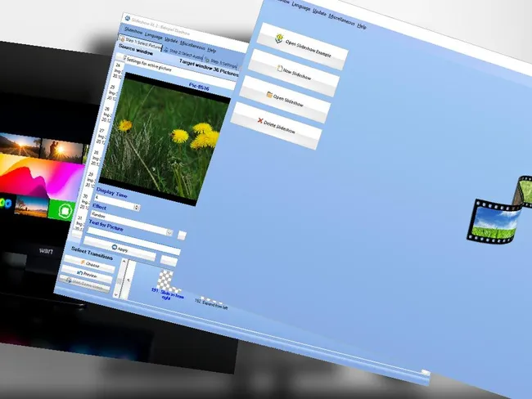Create a New Slideshow
Screen dimensions: 532x399
[x=294, y=73]
